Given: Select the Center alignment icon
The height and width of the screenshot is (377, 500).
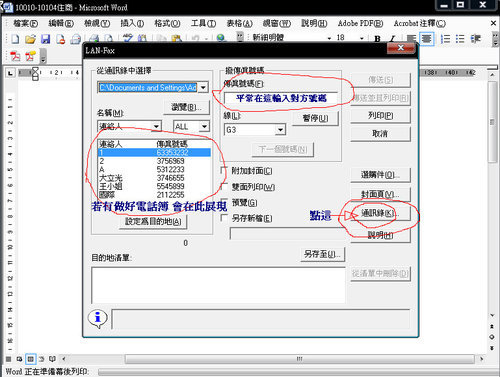Looking at the screenshot, I should [427, 39].
